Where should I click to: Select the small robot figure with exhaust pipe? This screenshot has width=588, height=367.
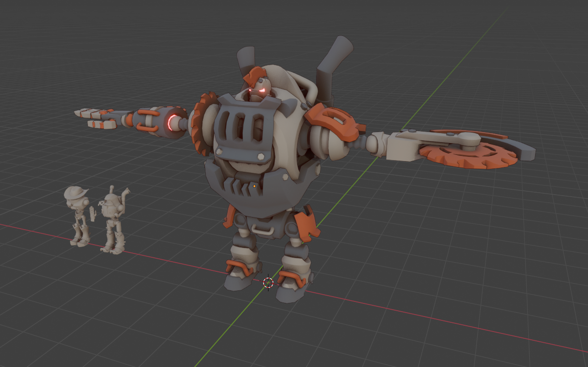coord(113,219)
